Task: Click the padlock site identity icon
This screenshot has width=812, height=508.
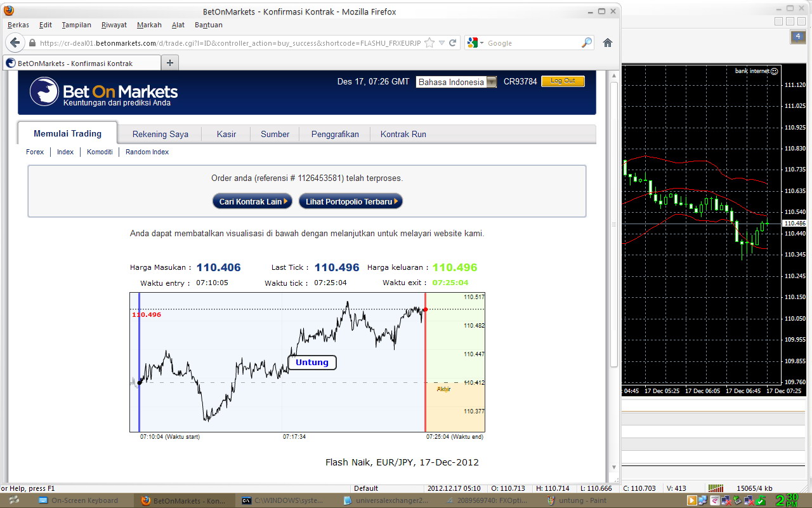Action: [x=32, y=43]
